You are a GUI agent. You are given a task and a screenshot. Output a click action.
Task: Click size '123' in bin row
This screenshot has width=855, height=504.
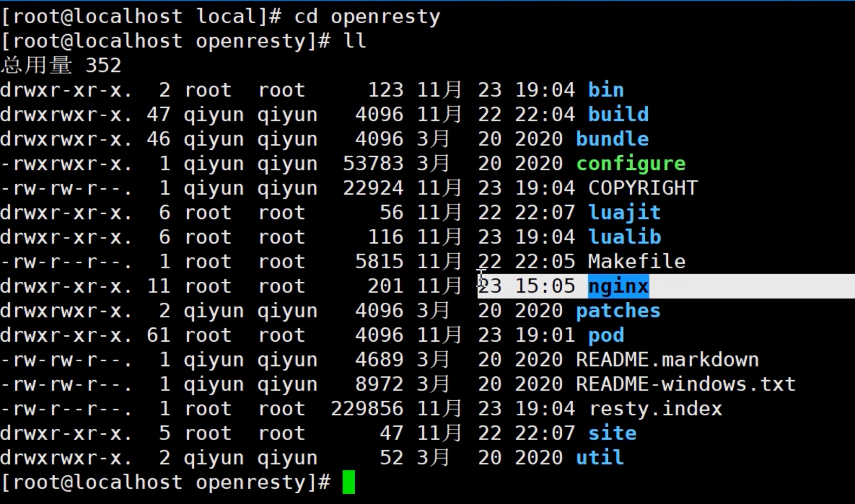pyautogui.click(x=385, y=90)
